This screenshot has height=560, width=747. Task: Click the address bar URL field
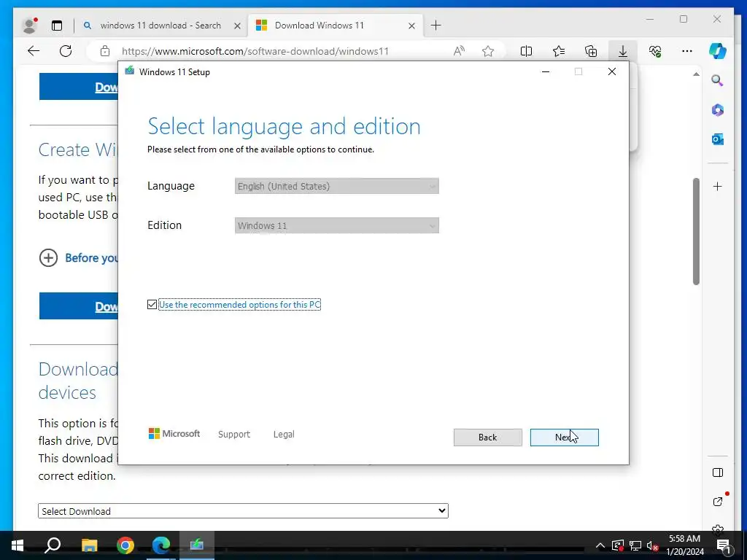point(255,51)
